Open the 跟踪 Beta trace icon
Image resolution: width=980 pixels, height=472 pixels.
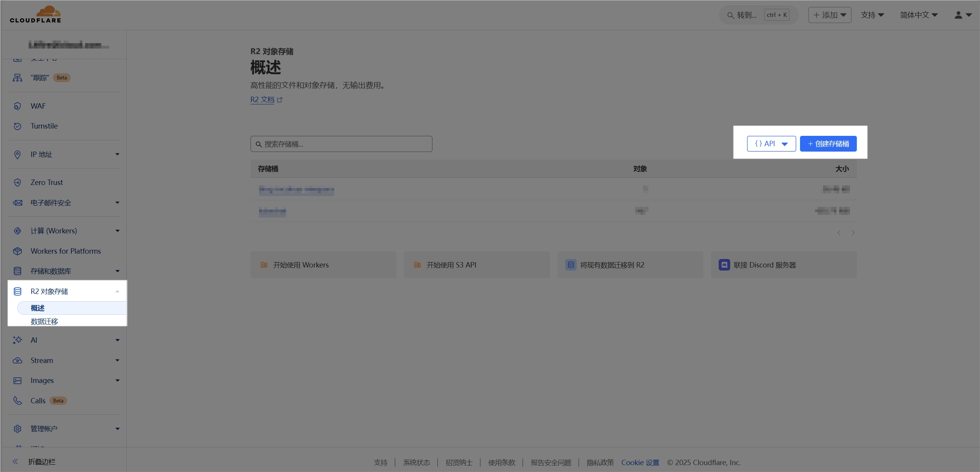coord(17,78)
